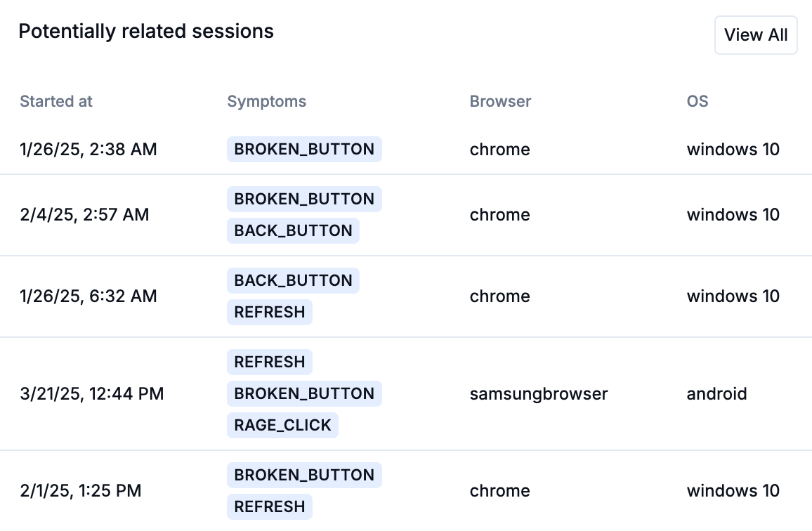Open the session started 2/4/25, 2:57 AM
Screen dimensions: 812x531
[84, 214]
